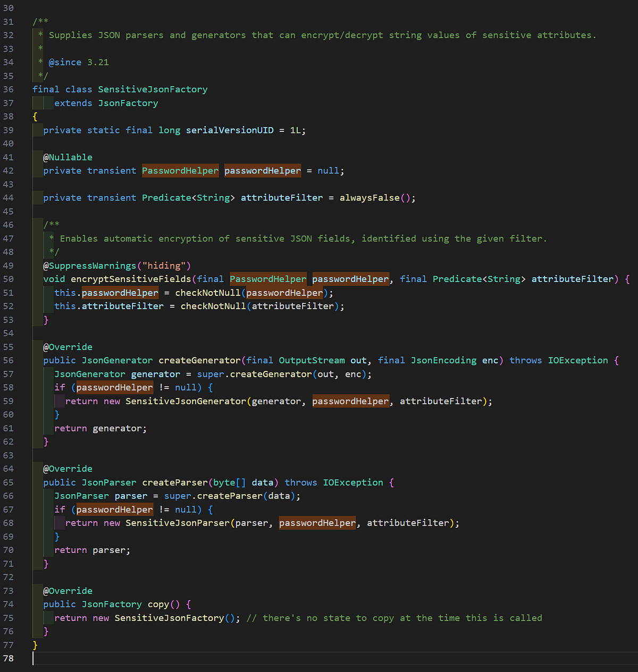Click byte[] parameter type on line 65

[x=230, y=483]
